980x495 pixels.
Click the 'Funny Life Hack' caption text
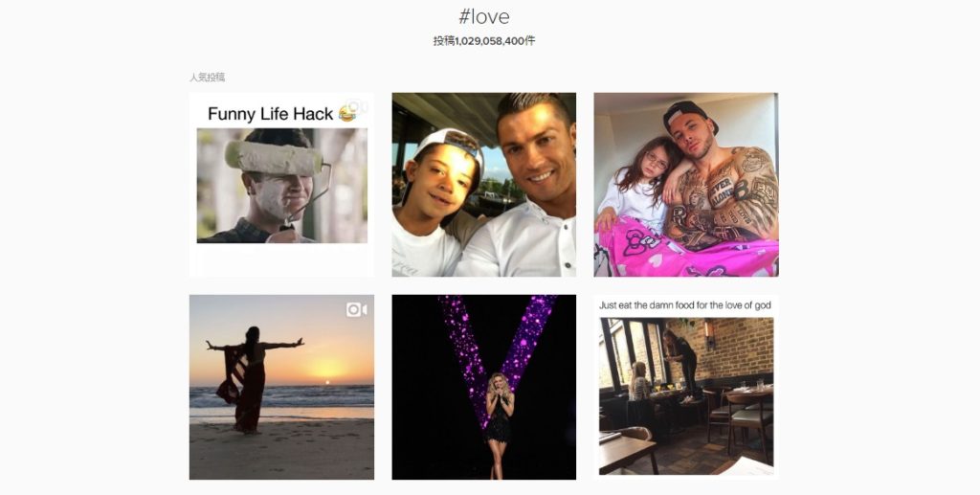point(271,114)
